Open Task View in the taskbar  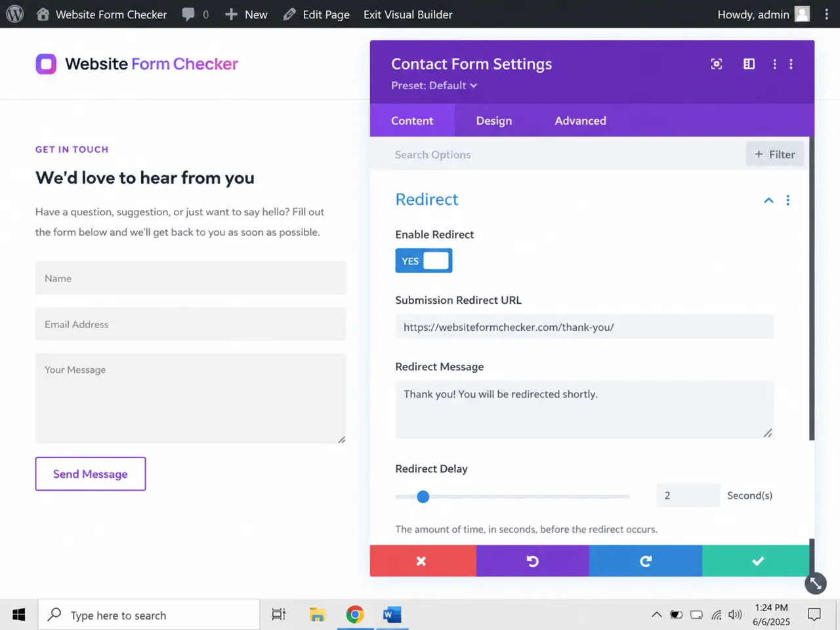click(279, 615)
